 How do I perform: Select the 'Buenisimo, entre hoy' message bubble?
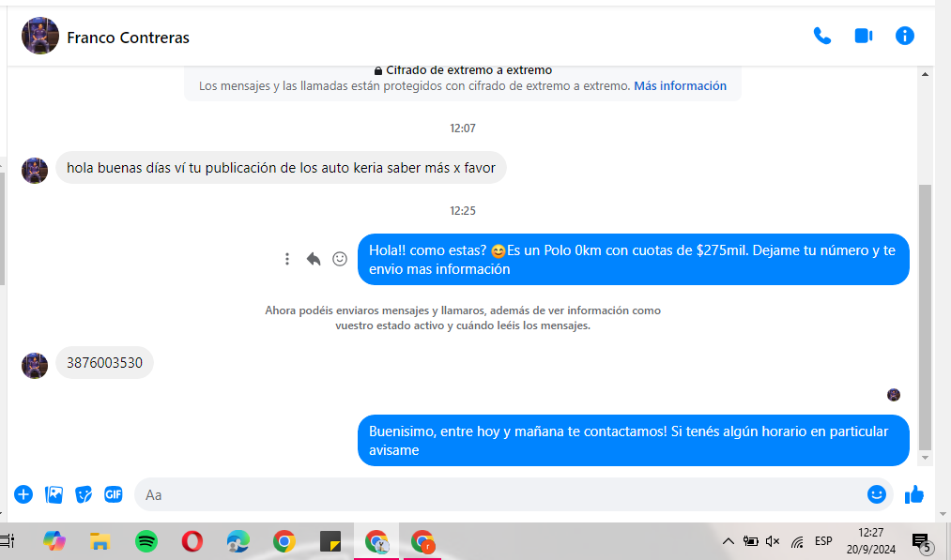tap(633, 441)
